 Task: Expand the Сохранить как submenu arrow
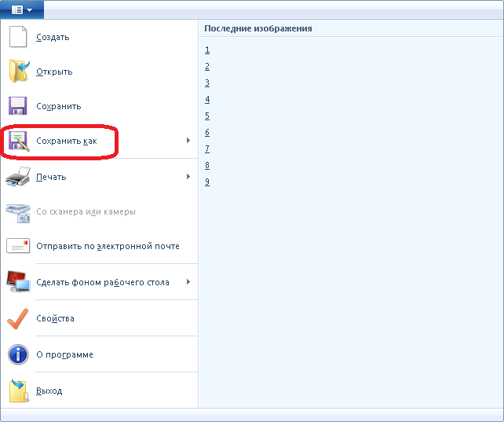click(188, 140)
